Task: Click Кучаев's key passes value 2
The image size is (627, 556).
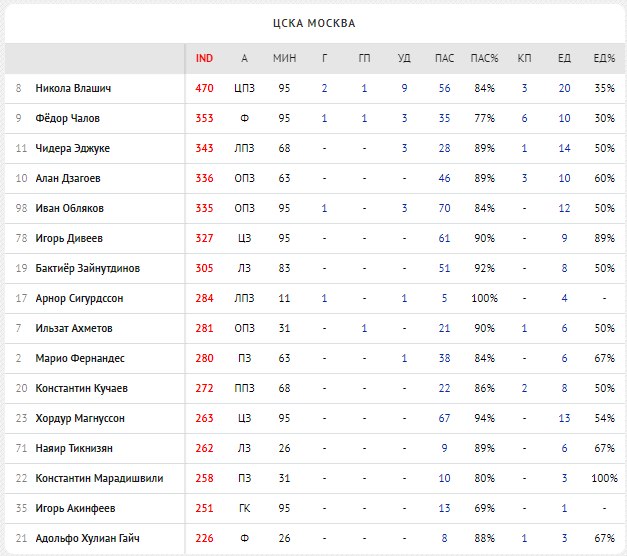Action: 524,388
